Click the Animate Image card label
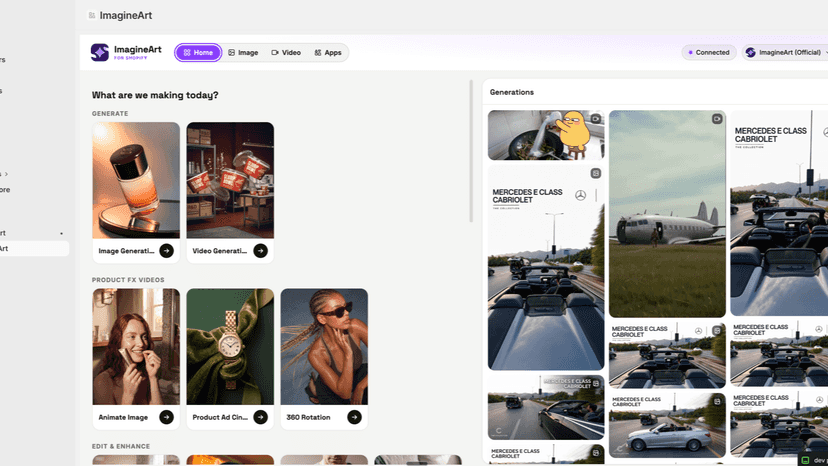This screenshot has width=828, height=466. pyautogui.click(x=123, y=417)
